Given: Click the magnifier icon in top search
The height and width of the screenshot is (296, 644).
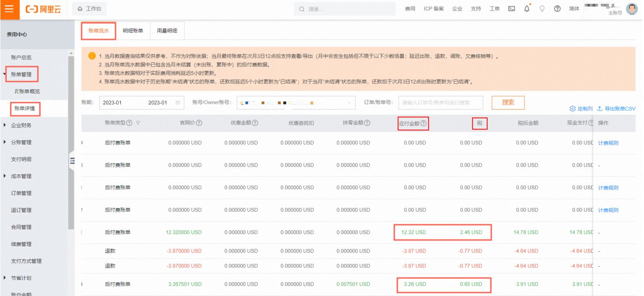Looking at the screenshot, I should click(302, 9).
